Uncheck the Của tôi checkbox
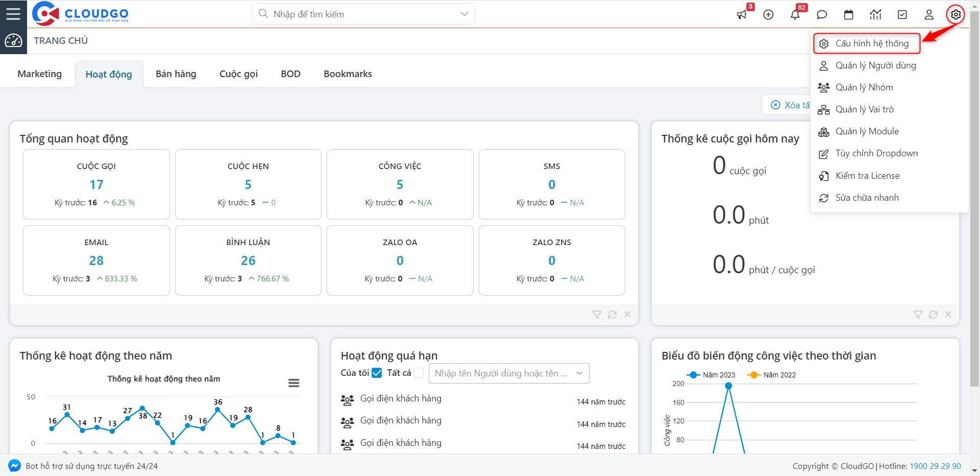The height and width of the screenshot is (476, 980). [377, 373]
